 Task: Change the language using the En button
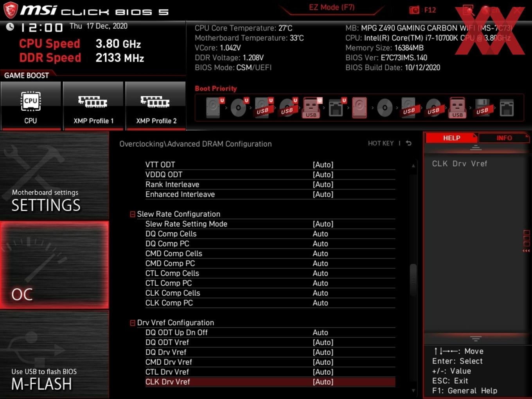click(x=491, y=10)
